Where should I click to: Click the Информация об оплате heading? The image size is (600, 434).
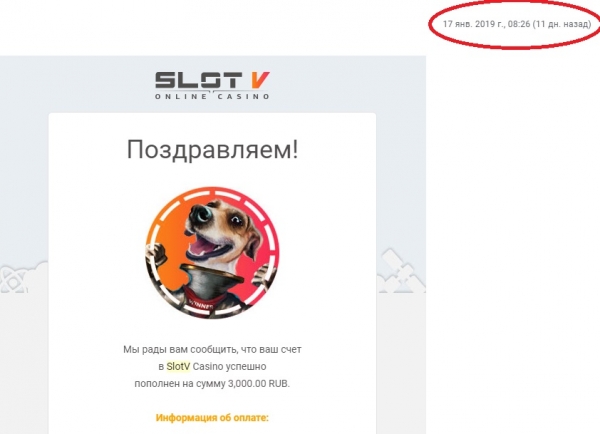[x=212, y=418]
